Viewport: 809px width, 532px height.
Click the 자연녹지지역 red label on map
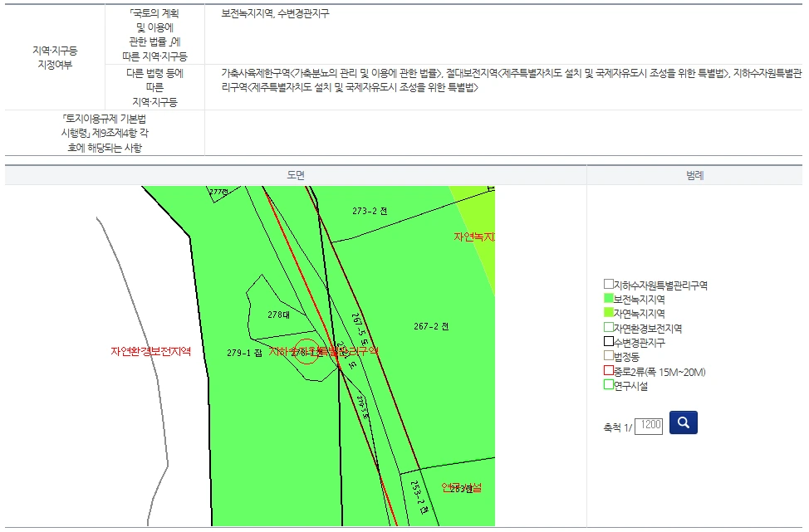(x=475, y=238)
